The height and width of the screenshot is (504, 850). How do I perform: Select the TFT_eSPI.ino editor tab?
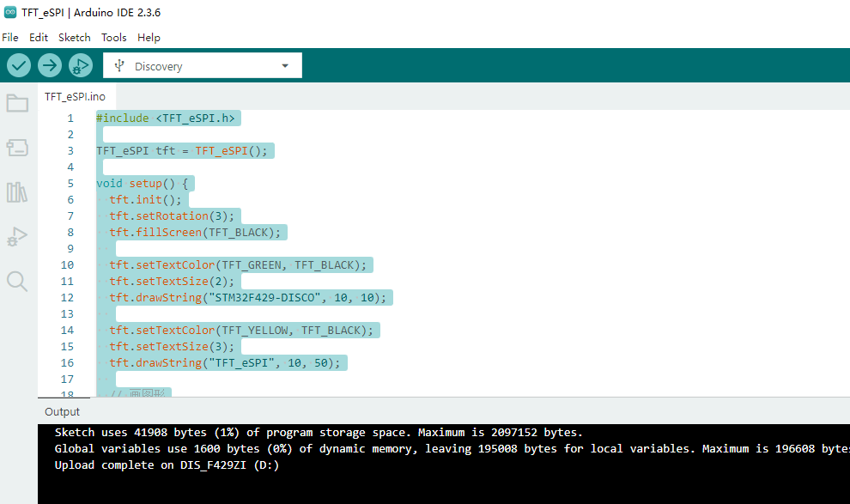[76, 96]
